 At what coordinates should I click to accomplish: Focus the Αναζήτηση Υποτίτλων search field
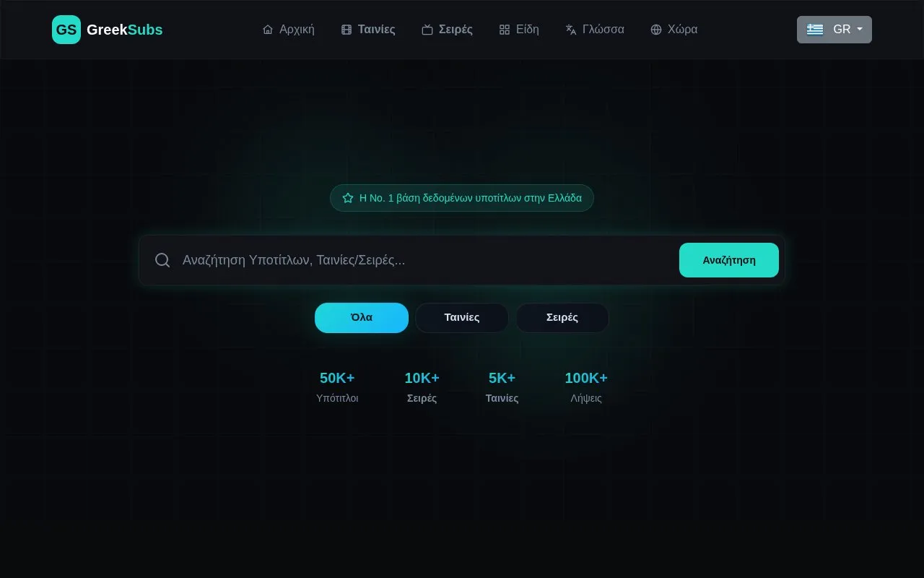[426, 260]
